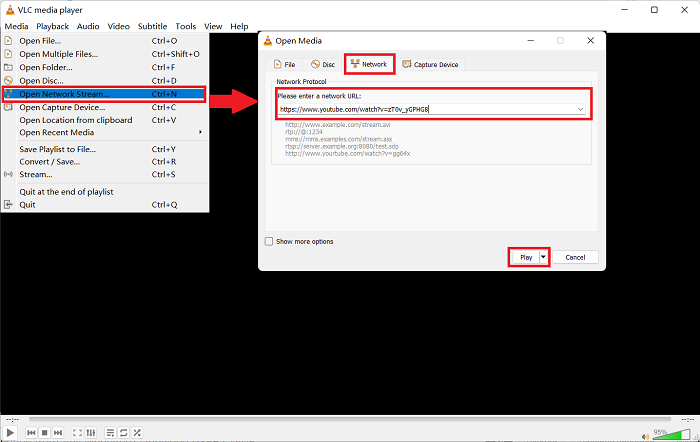700x442 pixels.
Task: Choose Open Capture Device... entry
Action: click(104, 108)
